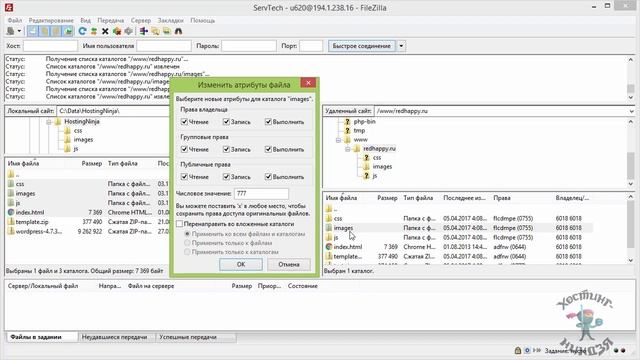The image size is (640, 360).
Task: Open the Передача menu
Action: (x=111, y=20)
